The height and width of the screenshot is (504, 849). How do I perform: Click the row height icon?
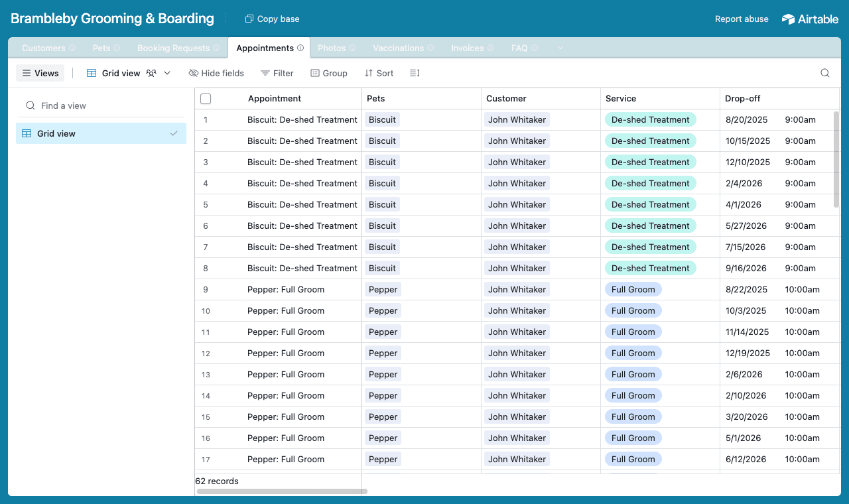(x=415, y=73)
